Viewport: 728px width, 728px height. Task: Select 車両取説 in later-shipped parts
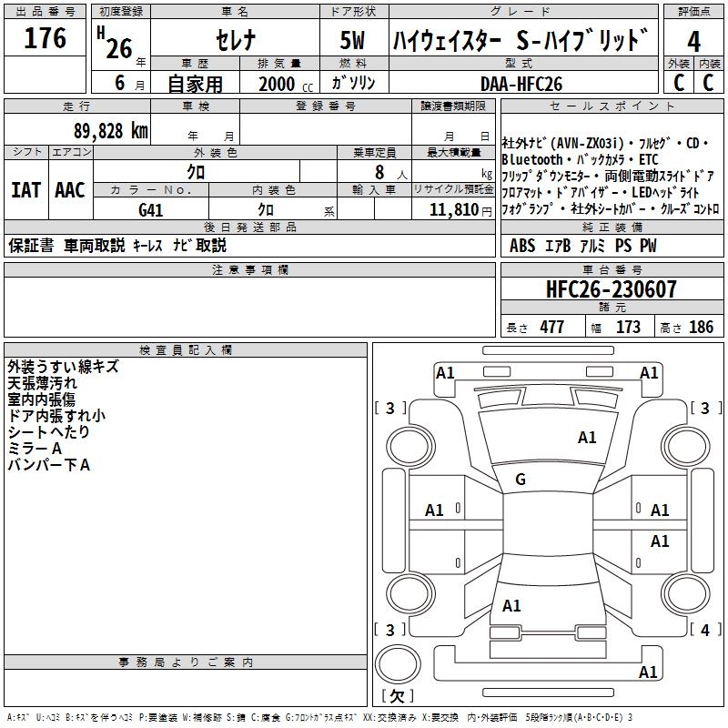pos(95,245)
